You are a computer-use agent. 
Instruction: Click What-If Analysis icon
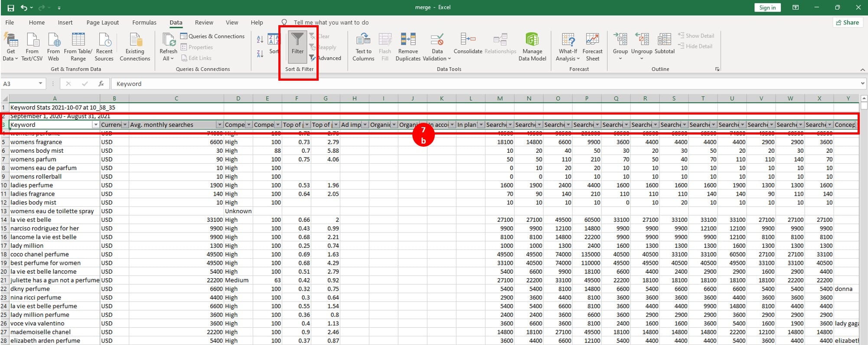(568, 40)
